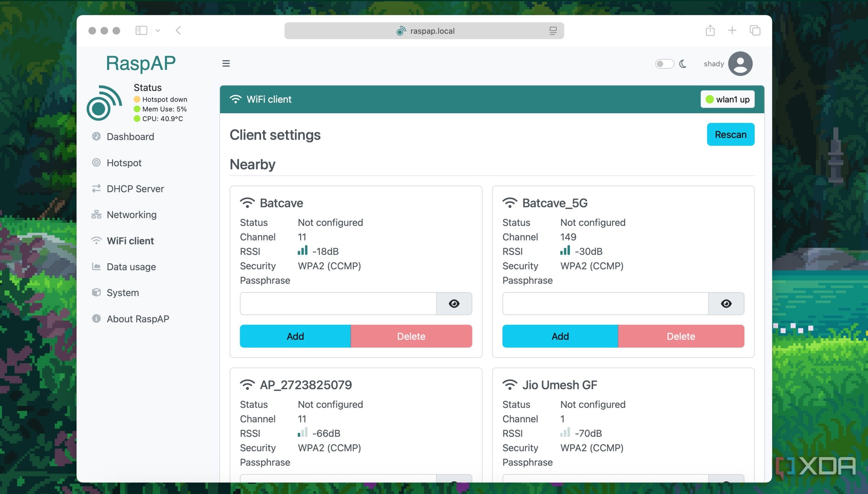Click Add for the Batcave network

tap(295, 336)
